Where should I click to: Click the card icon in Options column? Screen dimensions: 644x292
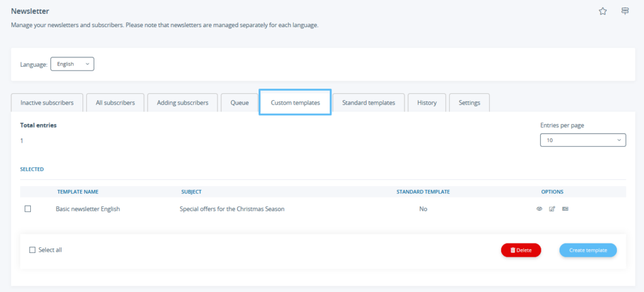[x=565, y=209]
